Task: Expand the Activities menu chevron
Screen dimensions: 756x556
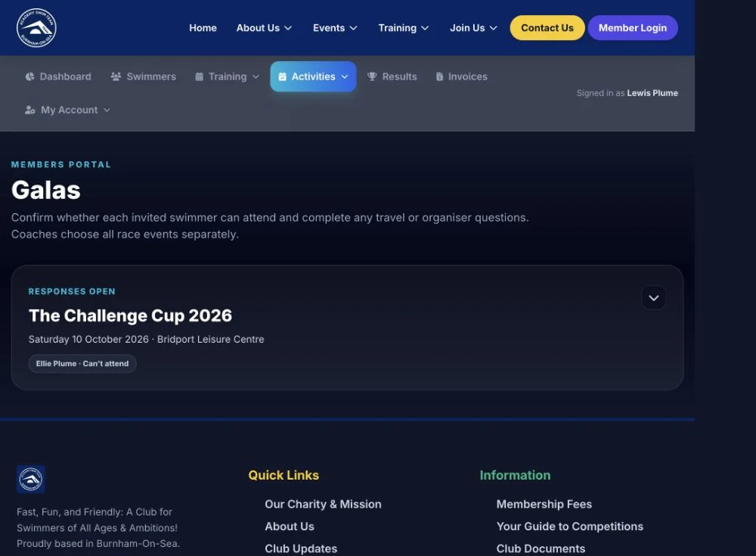Action: pos(345,76)
